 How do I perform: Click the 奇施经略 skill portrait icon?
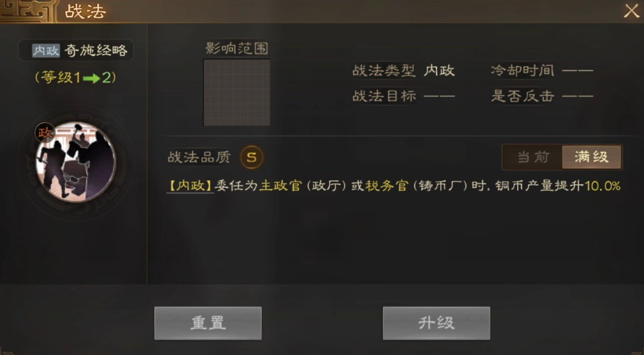[76, 162]
